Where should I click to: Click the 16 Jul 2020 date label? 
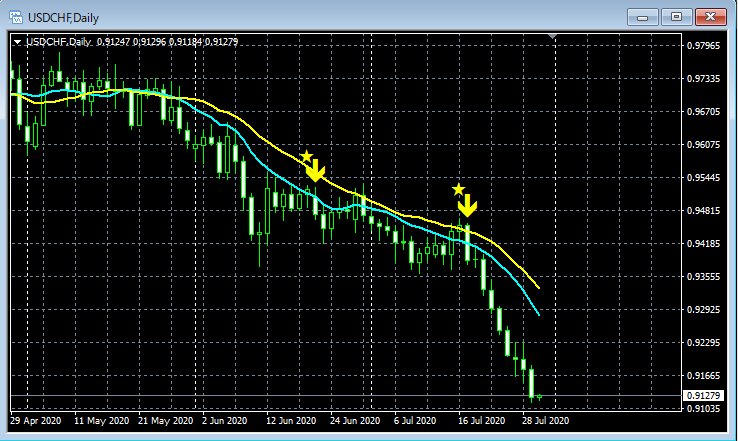(x=481, y=420)
